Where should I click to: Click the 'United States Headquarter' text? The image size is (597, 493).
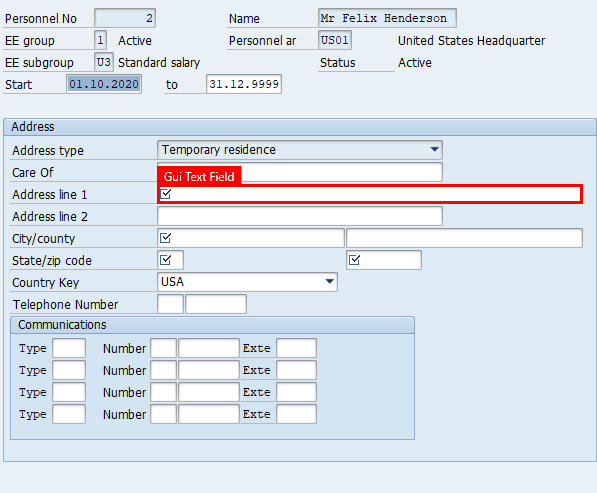(x=471, y=40)
